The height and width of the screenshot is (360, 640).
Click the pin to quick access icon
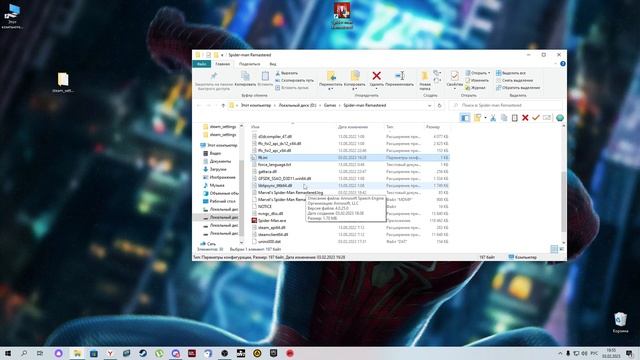[x=213, y=76]
